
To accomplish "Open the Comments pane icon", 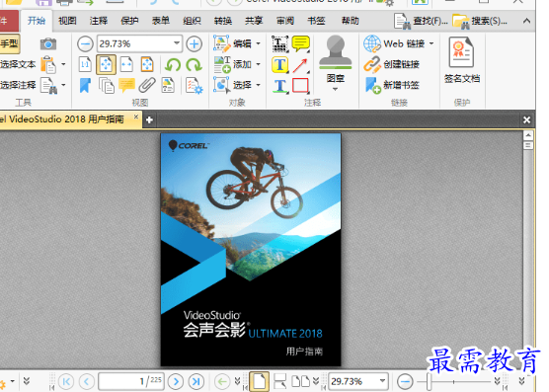I will point(126,85).
